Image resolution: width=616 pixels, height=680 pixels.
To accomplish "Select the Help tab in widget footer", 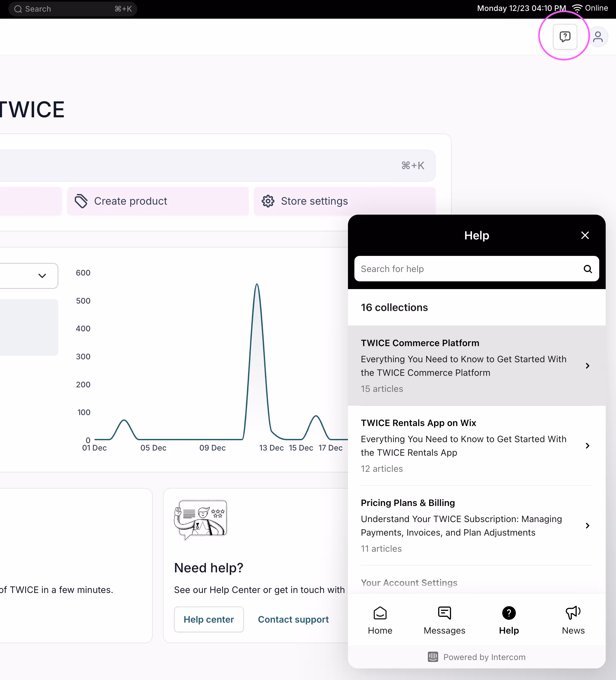I will [x=509, y=620].
